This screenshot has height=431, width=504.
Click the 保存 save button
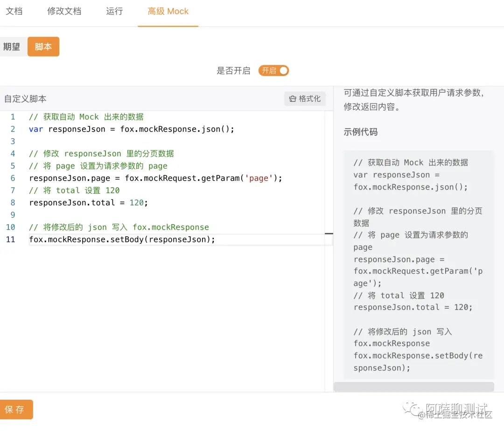(x=16, y=410)
